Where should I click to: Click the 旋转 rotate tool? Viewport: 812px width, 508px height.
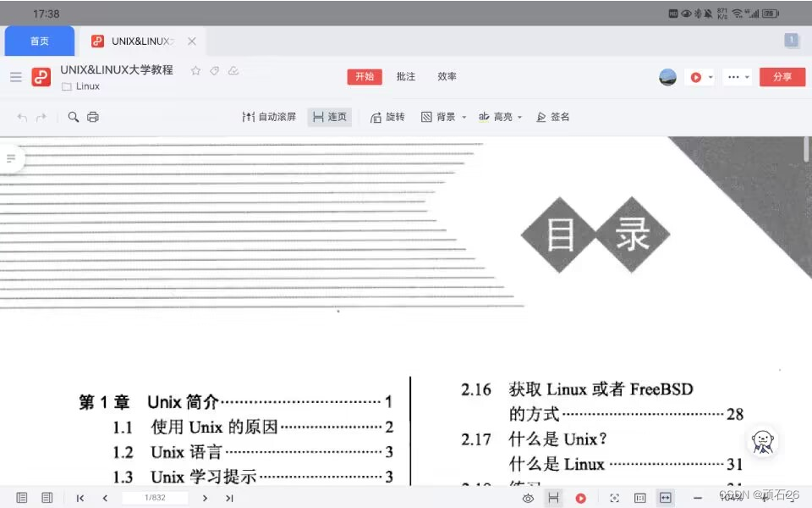coord(387,117)
